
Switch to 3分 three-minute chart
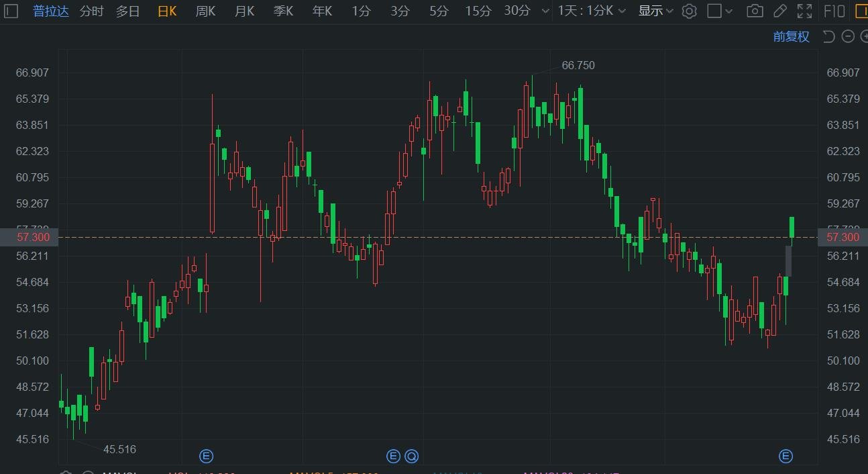(400, 11)
